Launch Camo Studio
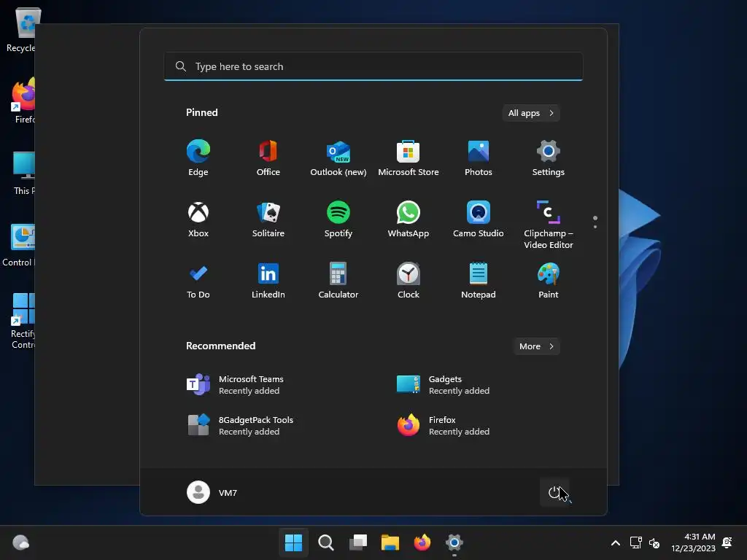The width and height of the screenshot is (747, 560). point(479,219)
